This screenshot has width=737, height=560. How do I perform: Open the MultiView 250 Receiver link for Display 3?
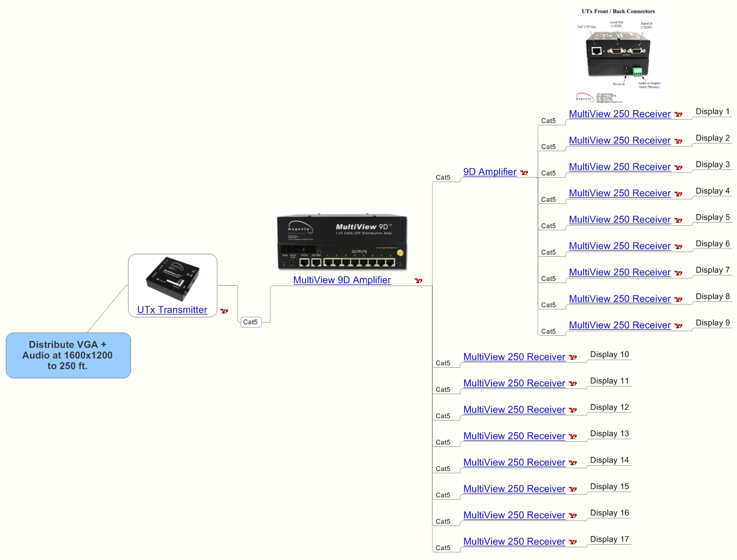click(620, 166)
